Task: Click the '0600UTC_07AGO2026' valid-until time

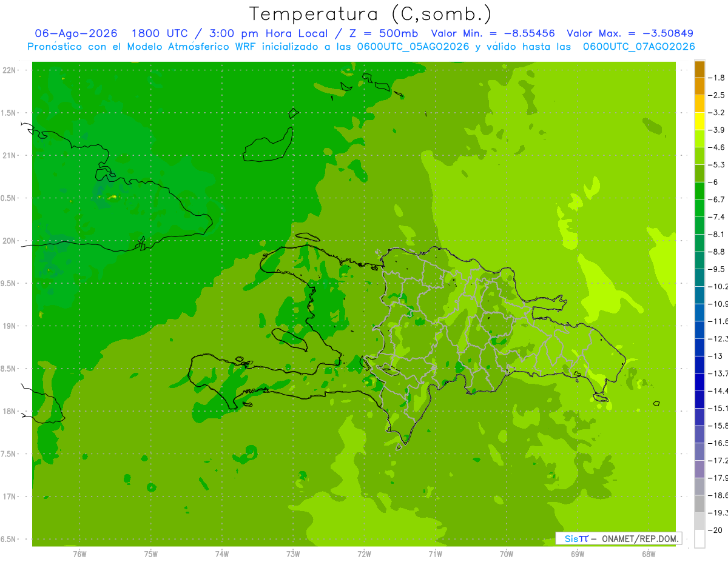Action: click(639, 46)
